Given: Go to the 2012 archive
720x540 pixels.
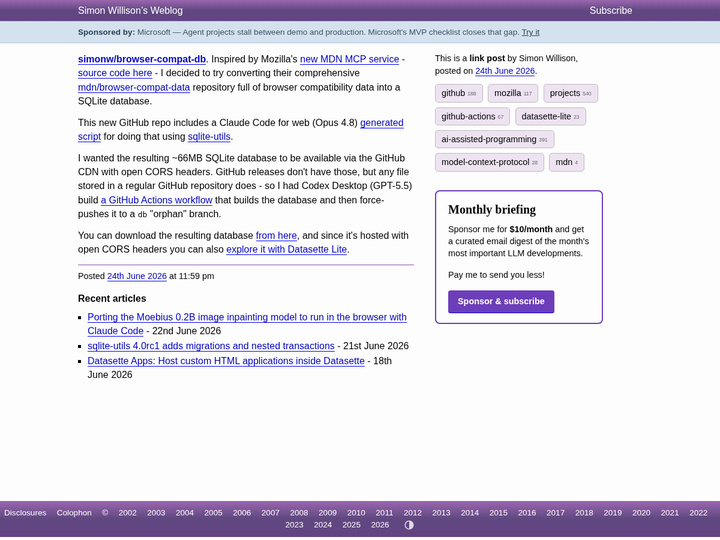Looking at the screenshot, I should (412, 512).
